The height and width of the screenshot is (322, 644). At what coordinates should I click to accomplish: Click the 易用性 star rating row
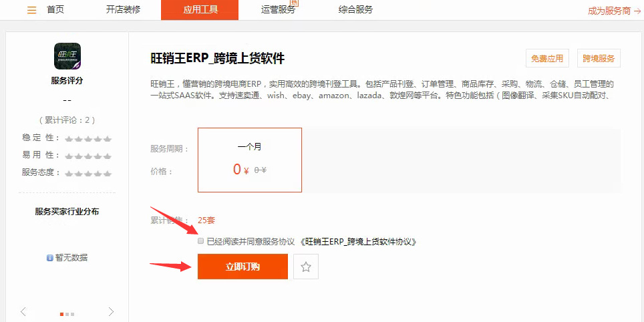point(67,156)
